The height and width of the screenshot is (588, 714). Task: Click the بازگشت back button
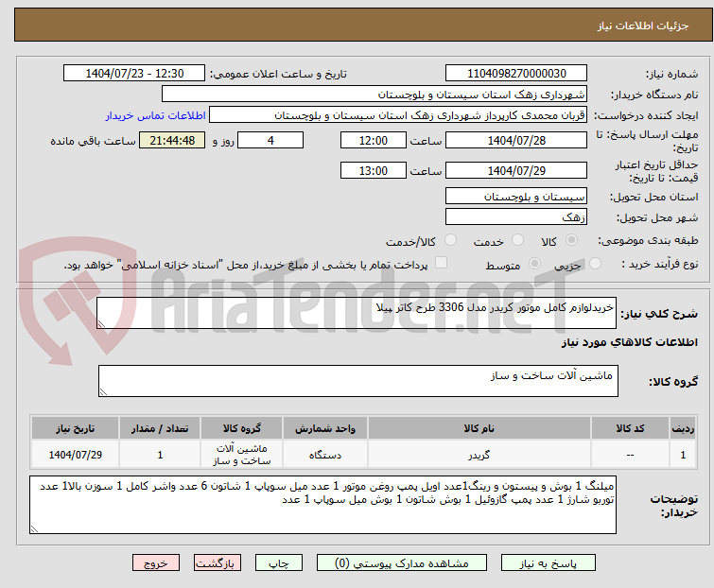click(x=218, y=563)
